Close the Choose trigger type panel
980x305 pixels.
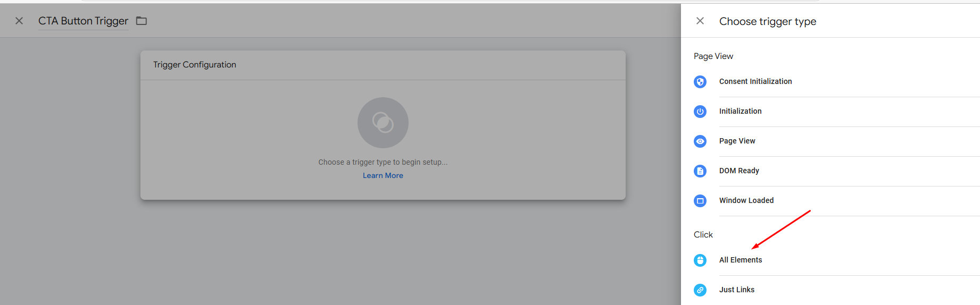pos(700,21)
